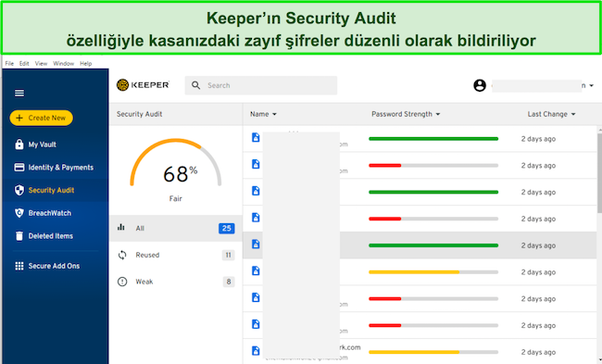This screenshot has height=364, width=602.
Task: Open Last Change sort dropdown
Action: click(x=551, y=114)
